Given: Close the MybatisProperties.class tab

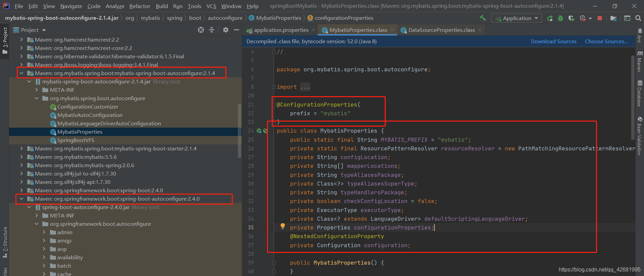Looking at the screenshot, I should [392, 30].
